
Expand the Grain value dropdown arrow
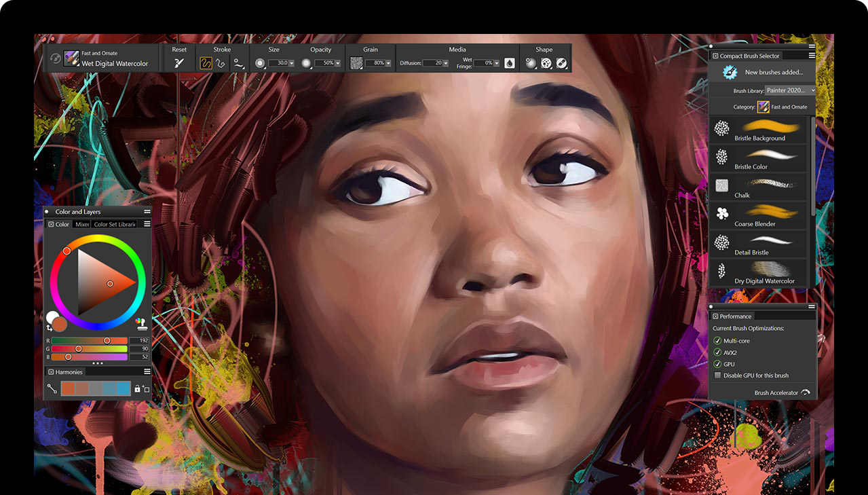tap(388, 63)
